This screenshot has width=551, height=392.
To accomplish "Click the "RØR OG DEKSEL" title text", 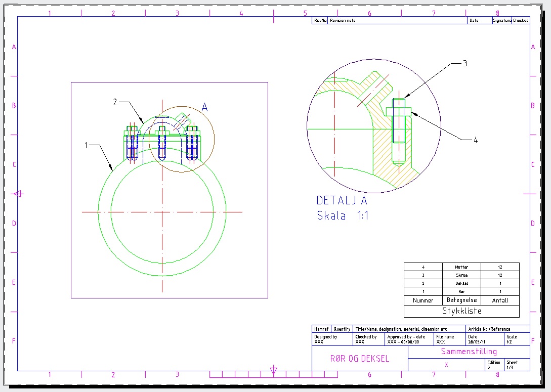I will pos(359,358).
